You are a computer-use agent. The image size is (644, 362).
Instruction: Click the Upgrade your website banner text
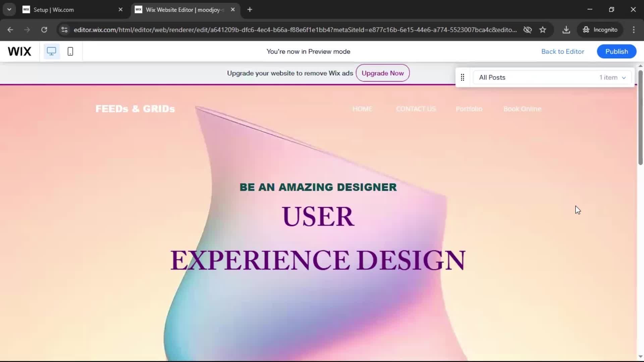click(290, 73)
